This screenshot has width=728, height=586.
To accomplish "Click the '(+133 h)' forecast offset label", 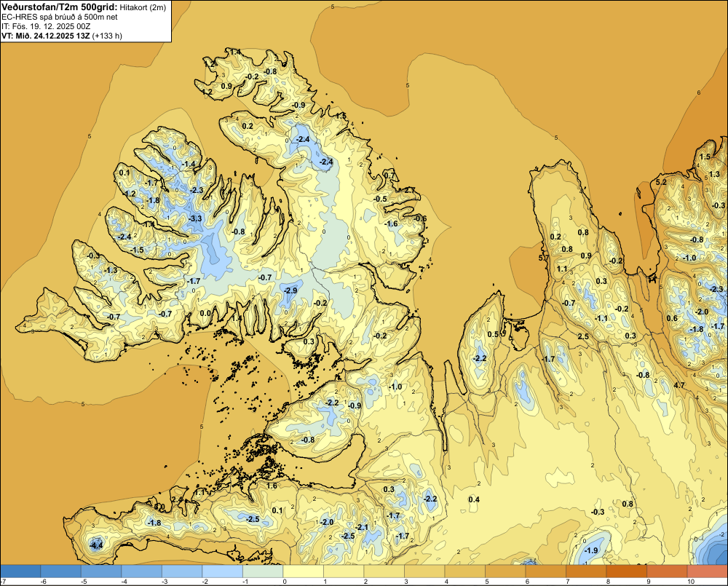I will 107,36.
